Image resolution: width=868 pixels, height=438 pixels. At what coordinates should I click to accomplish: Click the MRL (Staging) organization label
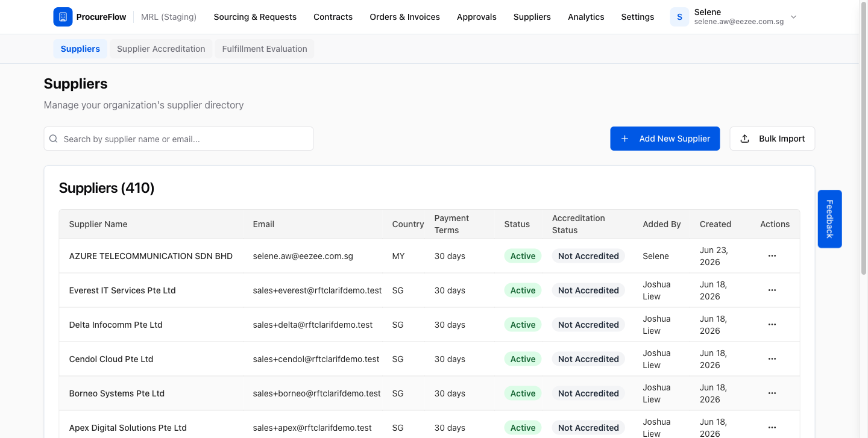click(x=169, y=17)
